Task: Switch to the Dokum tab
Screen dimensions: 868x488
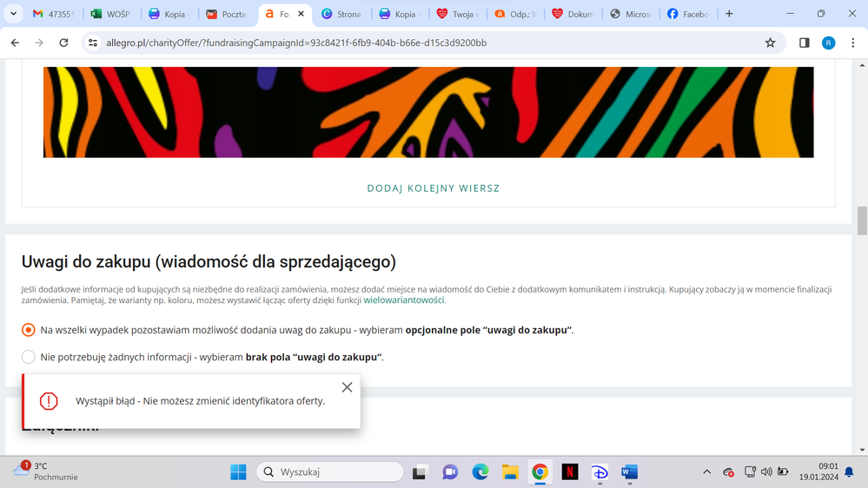Action: click(573, 14)
